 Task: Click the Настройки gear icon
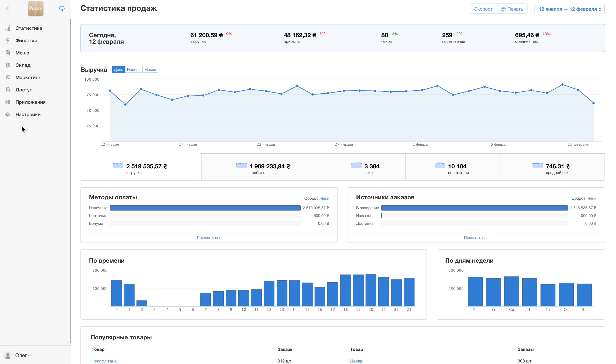pos(8,114)
